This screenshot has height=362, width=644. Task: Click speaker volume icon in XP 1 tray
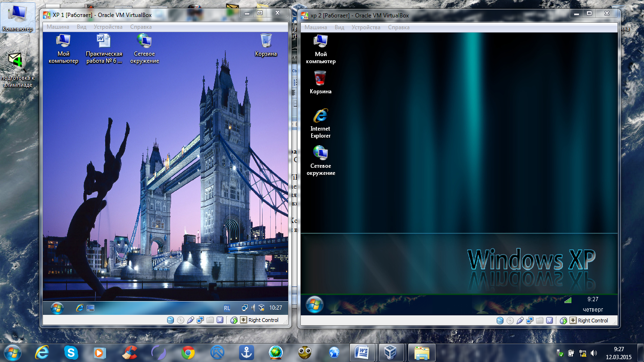pyautogui.click(x=253, y=308)
